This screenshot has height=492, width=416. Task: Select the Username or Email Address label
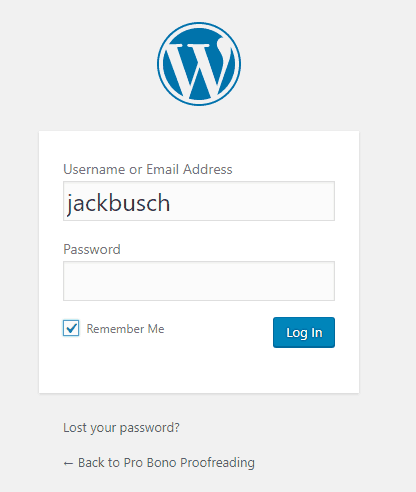[x=148, y=169]
